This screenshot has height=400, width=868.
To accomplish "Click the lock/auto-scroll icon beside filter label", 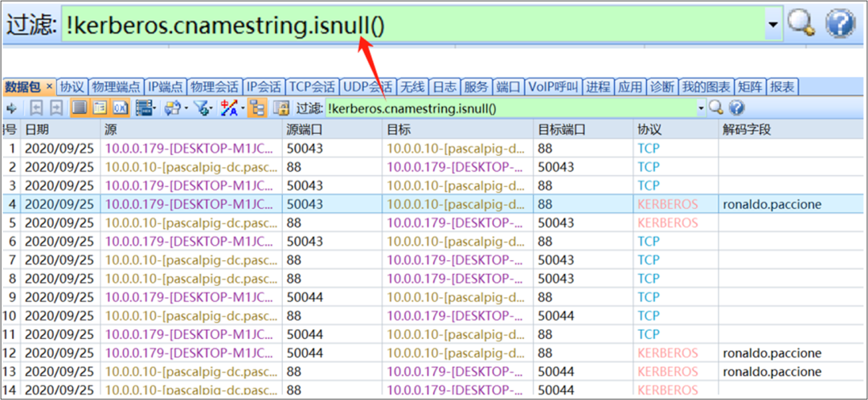I will click(280, 108).
